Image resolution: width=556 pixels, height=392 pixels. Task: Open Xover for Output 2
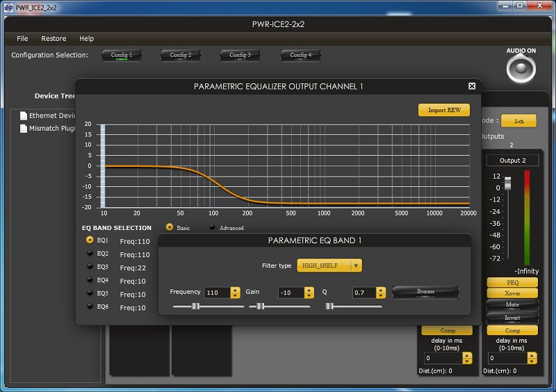click(x=512, y=293)
